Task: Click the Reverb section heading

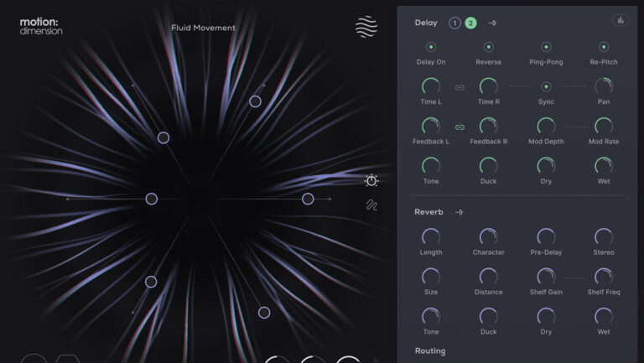Action: pos(428,212)
